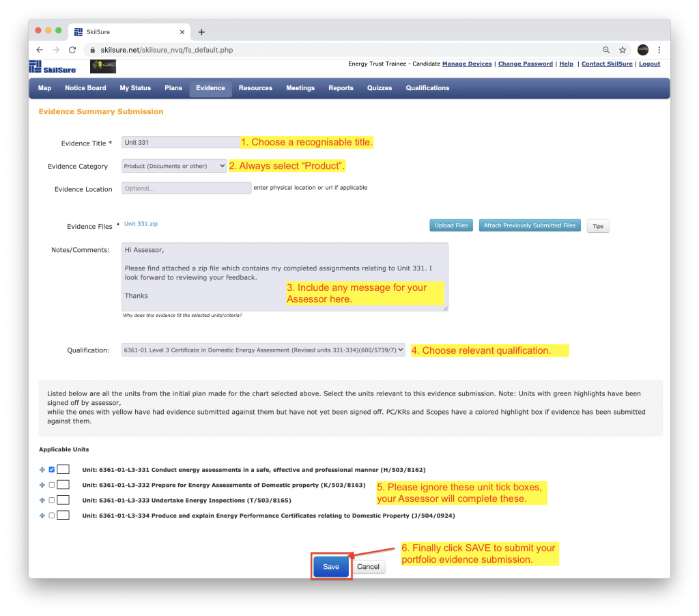Screen dimensions: 699x616
Task: Click the unit 334 status highlight box
Action: (63, 515)
